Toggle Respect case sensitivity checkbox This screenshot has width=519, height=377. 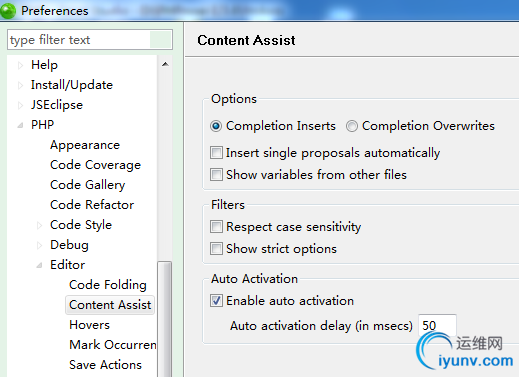coord(216,227)
